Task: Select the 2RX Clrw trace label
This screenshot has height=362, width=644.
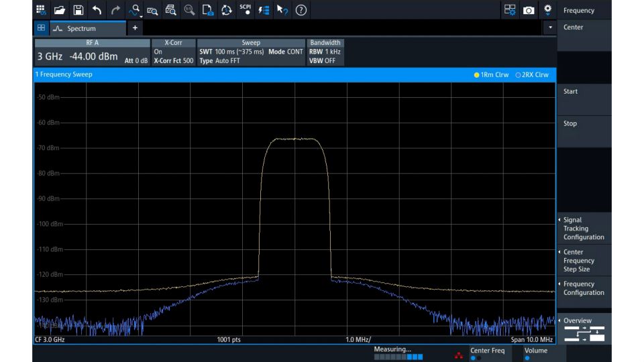Action: [x=532, y=74]
